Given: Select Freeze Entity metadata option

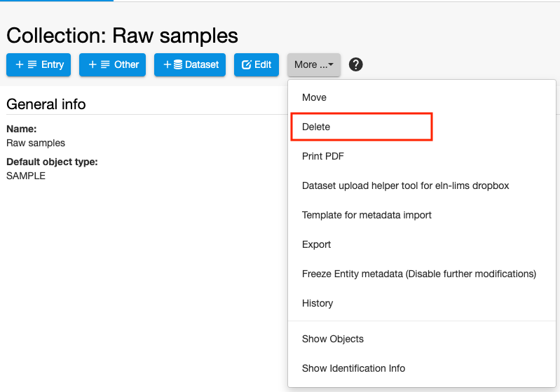Looking at the screenshot, I should tap(422, 274).
